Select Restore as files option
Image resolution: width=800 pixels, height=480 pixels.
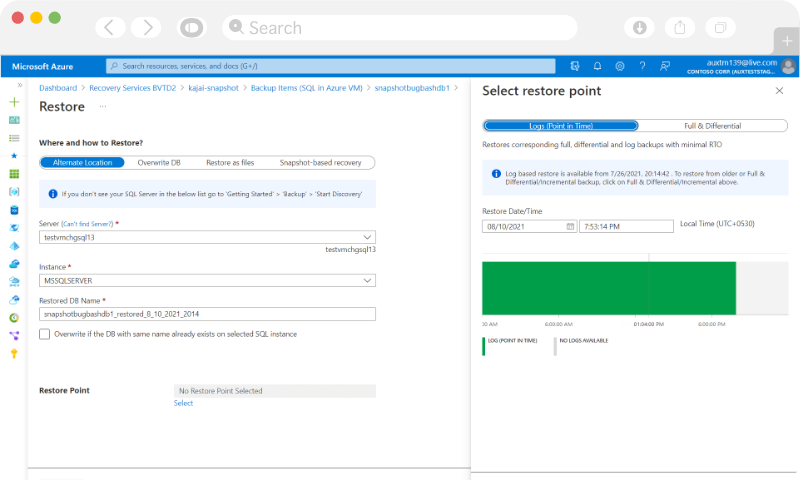(x=230, y=163)
